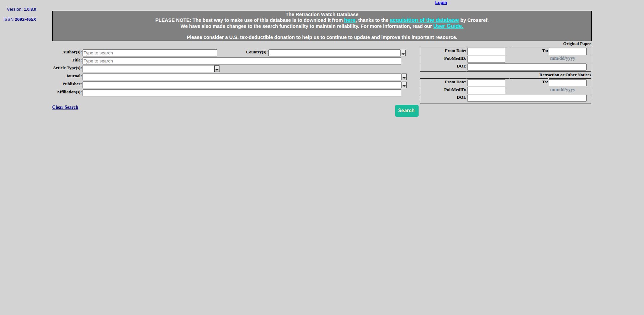Select Original Paper To date field
Screen dimensions: 644x315
568,51
